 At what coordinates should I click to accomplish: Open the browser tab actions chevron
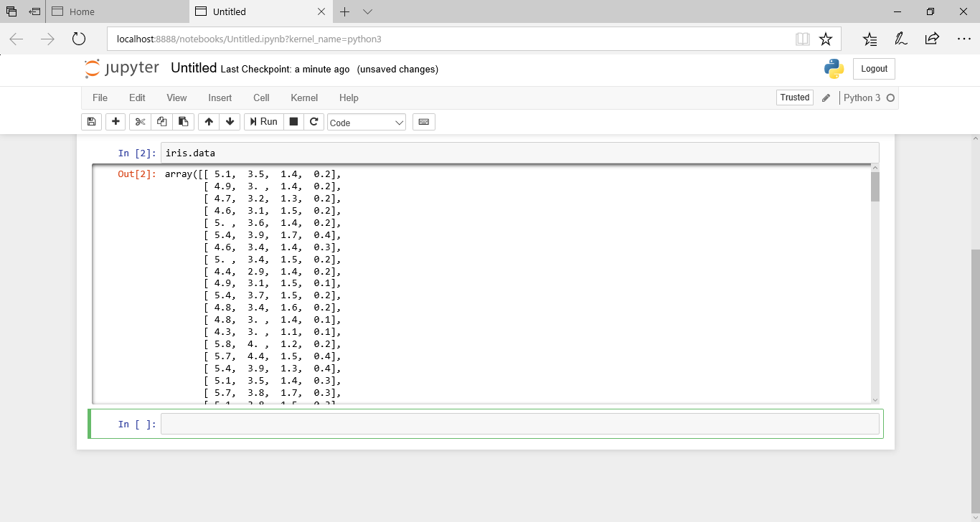pos(367,11)
